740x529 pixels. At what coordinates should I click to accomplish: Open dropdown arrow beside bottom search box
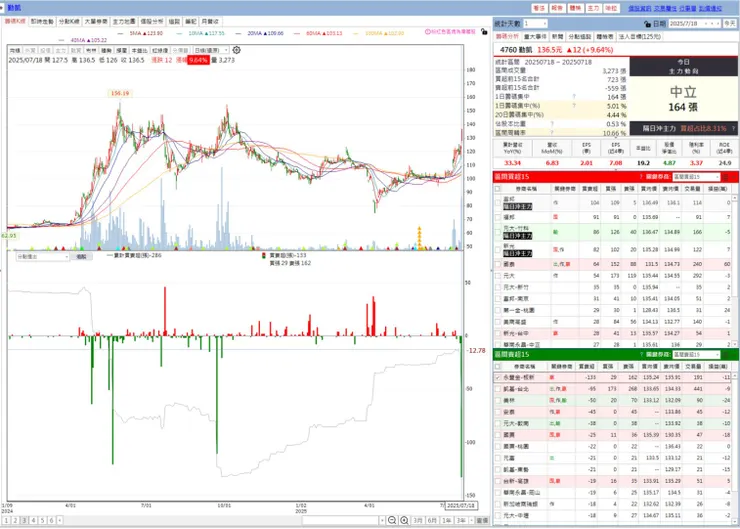382,521
